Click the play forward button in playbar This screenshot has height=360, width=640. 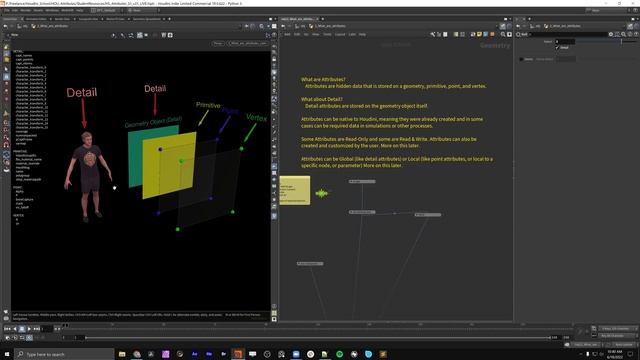pos(29,329)
